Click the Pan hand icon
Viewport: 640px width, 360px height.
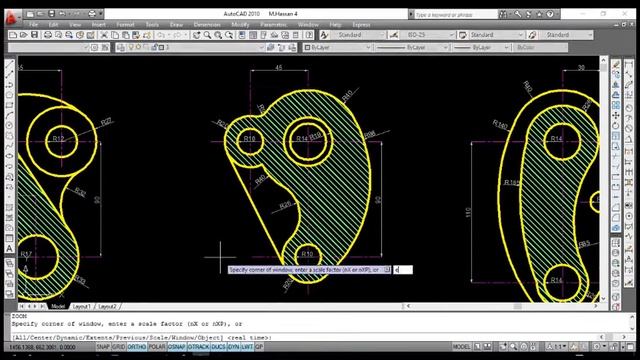196,35
